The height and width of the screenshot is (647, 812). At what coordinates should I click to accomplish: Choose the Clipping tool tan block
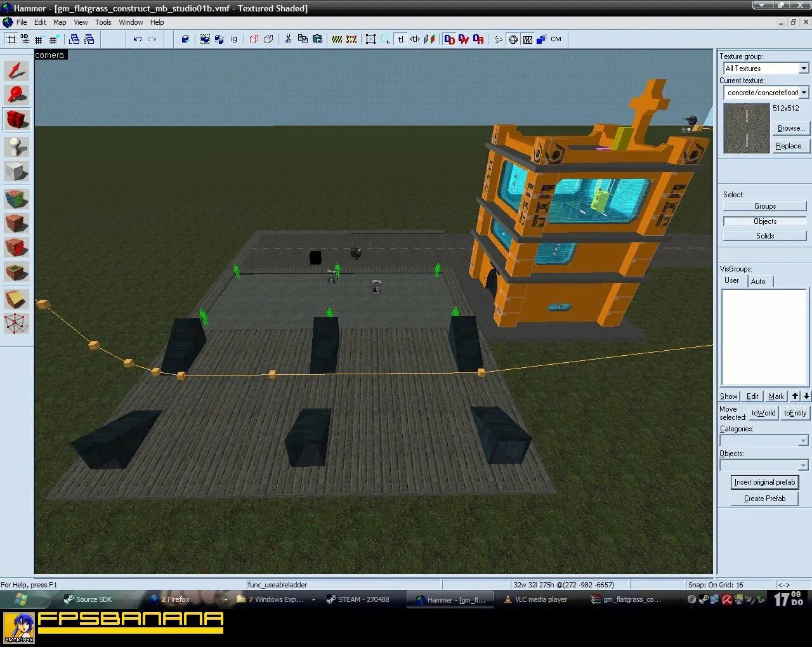16,299
